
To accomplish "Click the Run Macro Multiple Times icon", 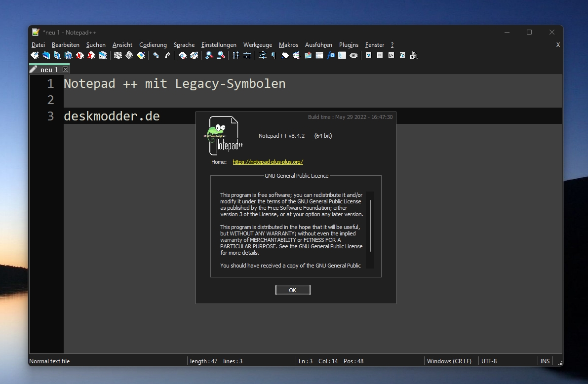I will [x=402, y=55].
